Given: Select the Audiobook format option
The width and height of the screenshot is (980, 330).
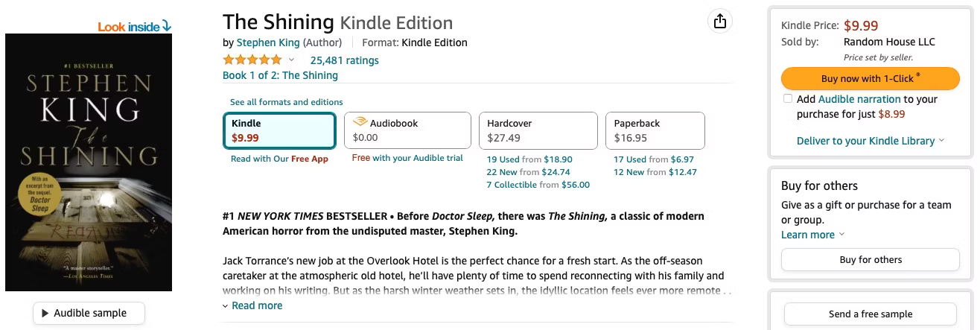Looking at the screenshot, I should pos(407,131).
